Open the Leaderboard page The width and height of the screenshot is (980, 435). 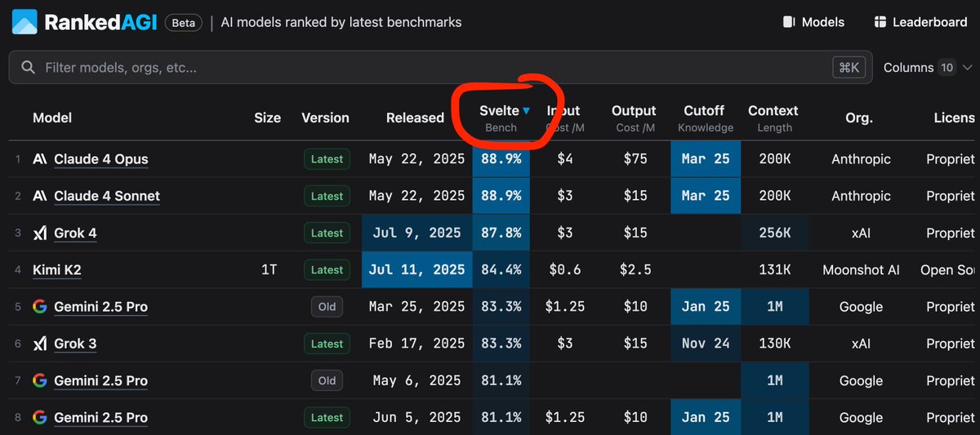point(920,22)
